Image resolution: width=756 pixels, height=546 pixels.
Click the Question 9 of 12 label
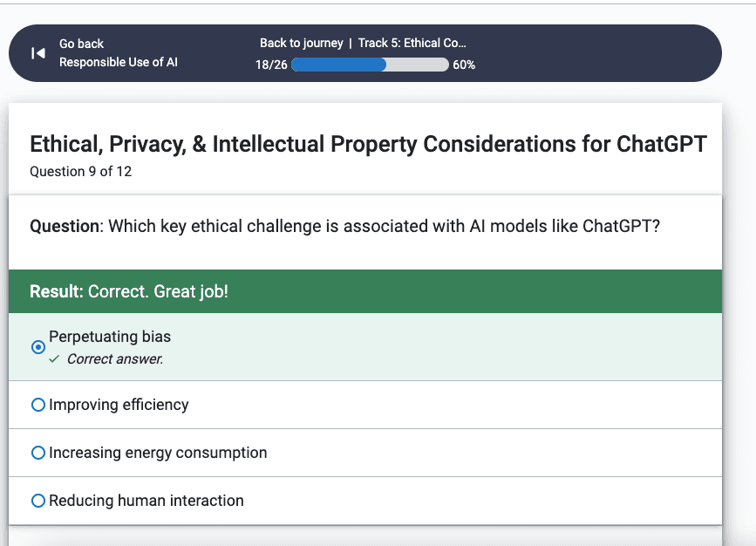click(80, 172)
